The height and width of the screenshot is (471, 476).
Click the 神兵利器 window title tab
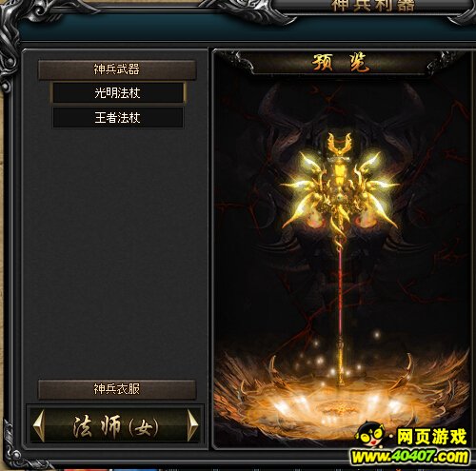pos(373,6)
